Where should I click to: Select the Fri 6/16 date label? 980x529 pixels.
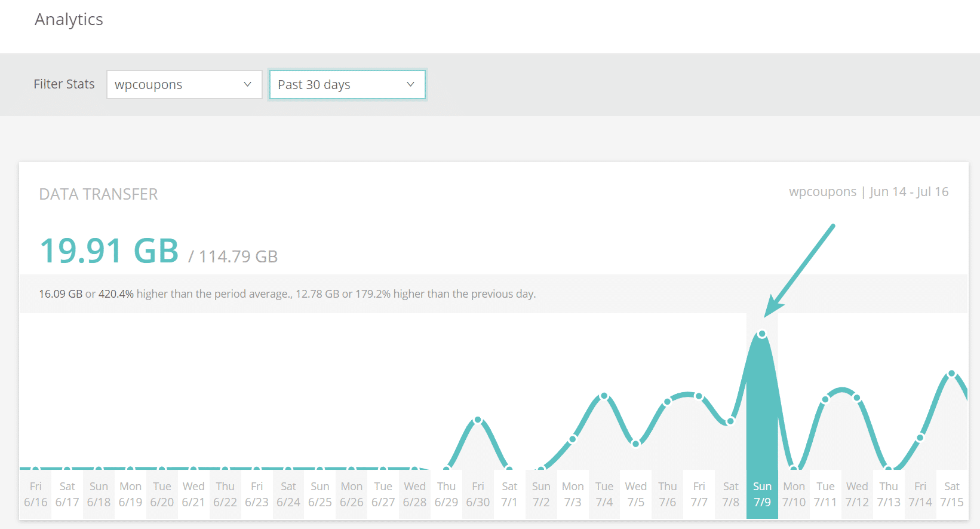(x=36, y=494)
